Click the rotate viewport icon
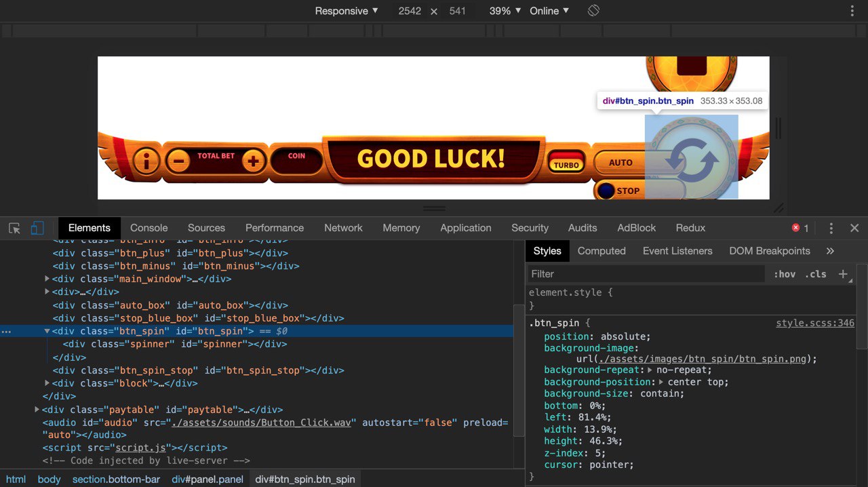Image resolution: width=868 pixels, height=487 pixels. pyautogui.click(x=593, y=11)
